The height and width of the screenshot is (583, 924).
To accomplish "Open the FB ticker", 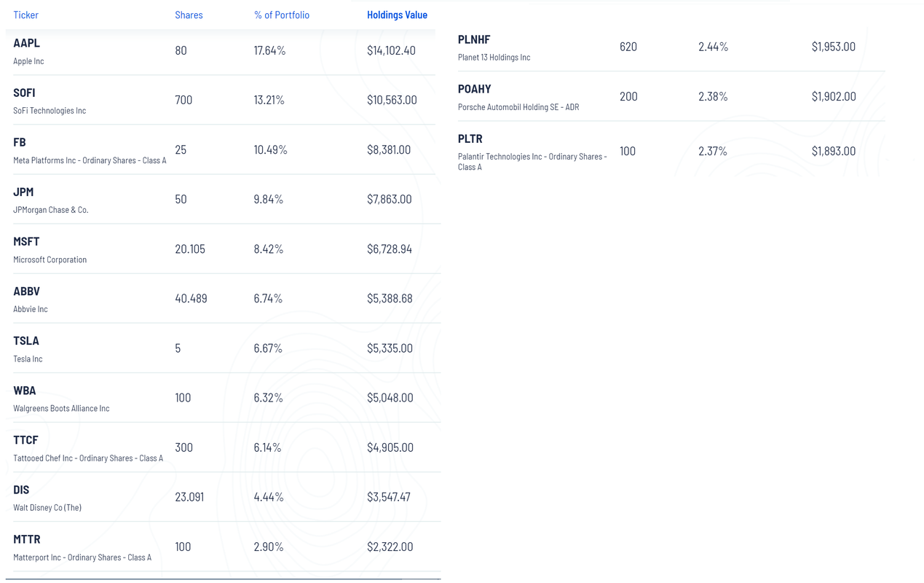I will coord(20,142).
